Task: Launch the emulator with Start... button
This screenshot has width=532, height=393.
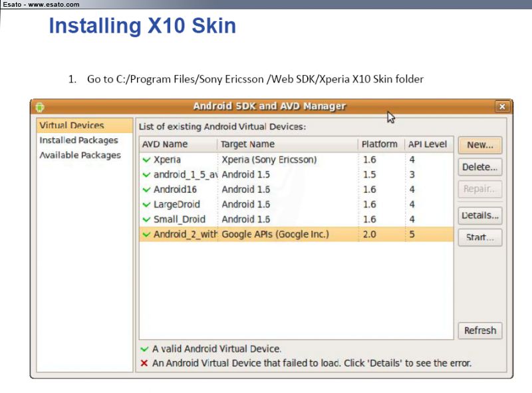Action: 480,237
